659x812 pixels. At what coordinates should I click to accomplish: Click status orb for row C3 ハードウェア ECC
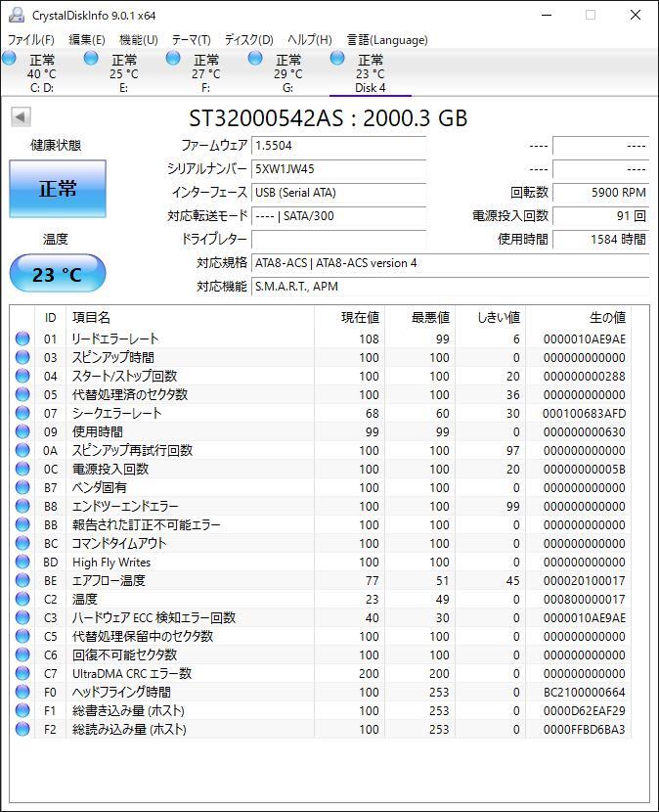[x=22, y=617]
